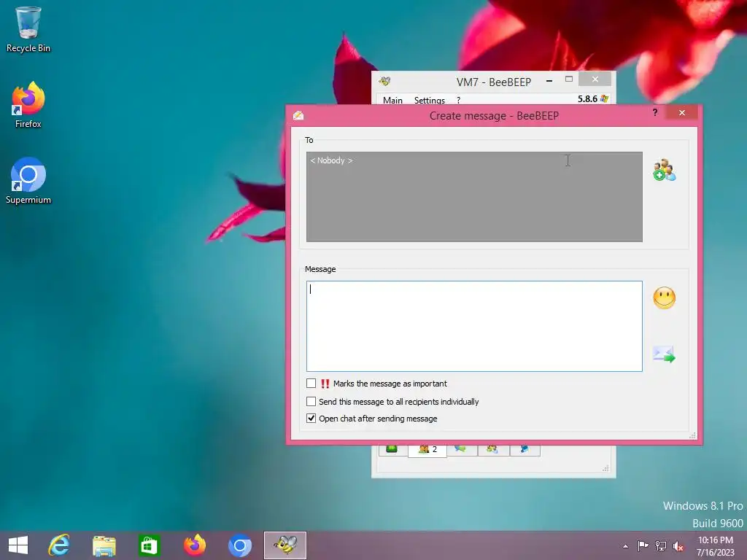Select the Firefox desktop shortcut

pos(28,105)
